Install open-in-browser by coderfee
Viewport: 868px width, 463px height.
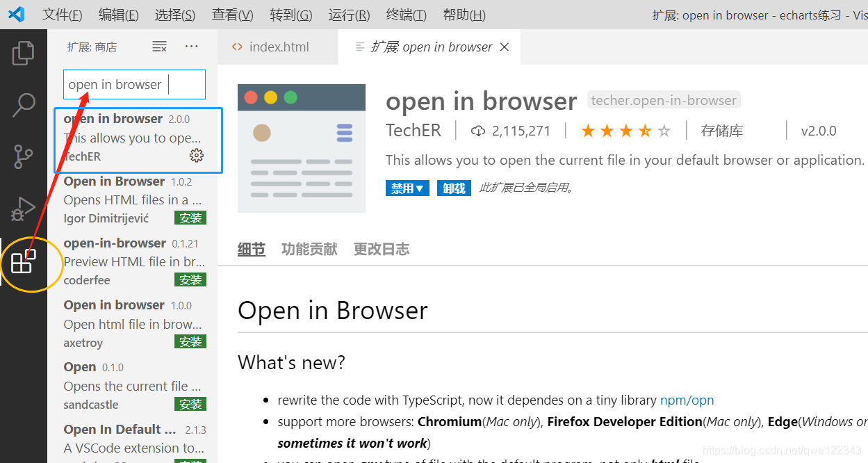(190, 280)
